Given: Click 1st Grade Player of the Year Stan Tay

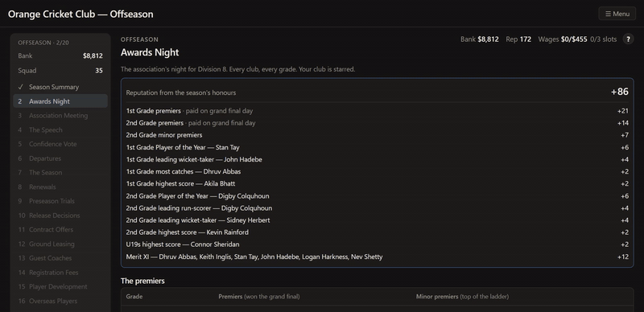Looking at the screenshot, I should [377, 147].
